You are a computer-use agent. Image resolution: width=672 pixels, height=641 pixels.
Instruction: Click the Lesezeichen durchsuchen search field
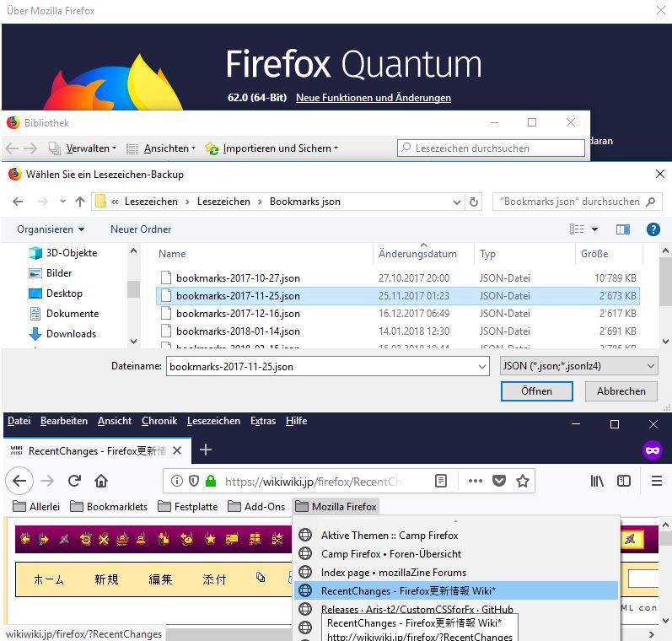491,148
